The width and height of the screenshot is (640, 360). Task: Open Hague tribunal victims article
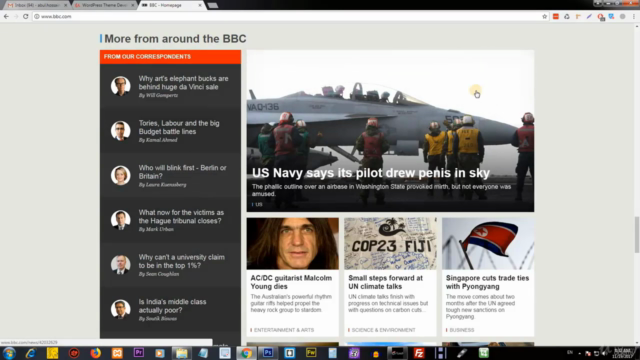pos(181,217)
